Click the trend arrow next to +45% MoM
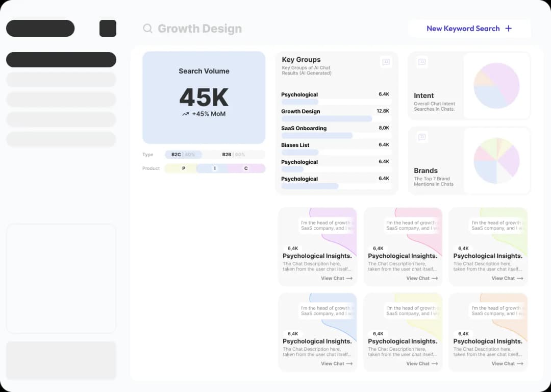The height and width of the screenshot is (392, 551). pos(186,114)
